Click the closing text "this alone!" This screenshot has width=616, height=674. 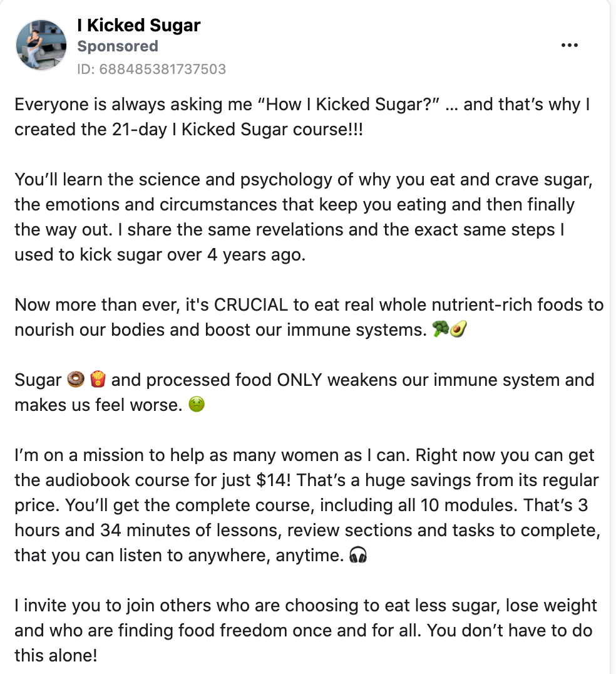coord(56,655)
